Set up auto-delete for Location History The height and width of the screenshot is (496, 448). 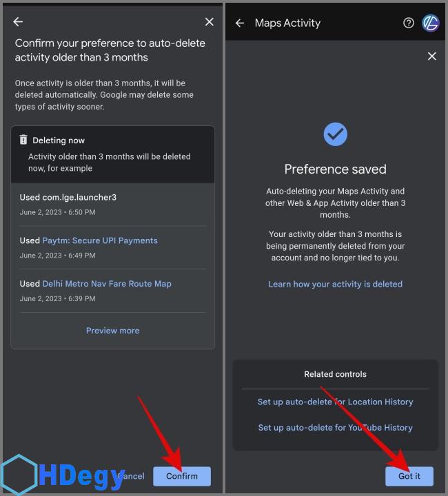click(335, 402)
